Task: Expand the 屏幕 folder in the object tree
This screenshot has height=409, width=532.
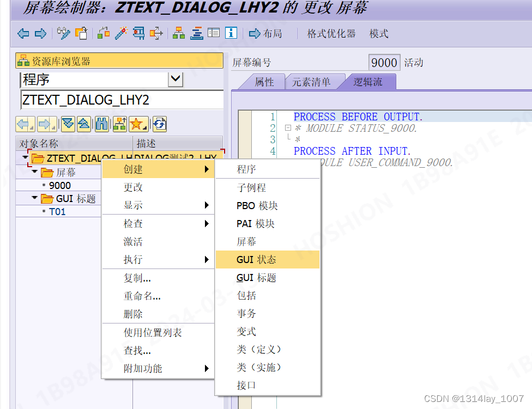Action: pyautogui.click(x=34, y=172)
